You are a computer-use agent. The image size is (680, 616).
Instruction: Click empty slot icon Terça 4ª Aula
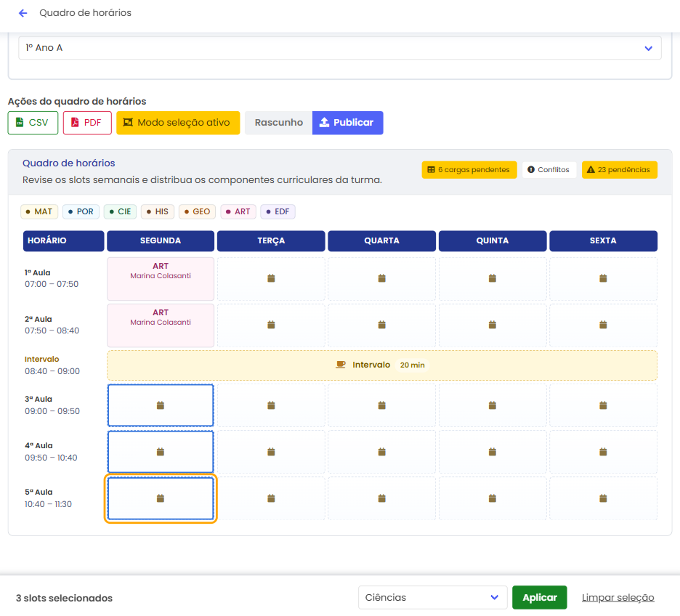pyautogui.click(x=271, y=452)
